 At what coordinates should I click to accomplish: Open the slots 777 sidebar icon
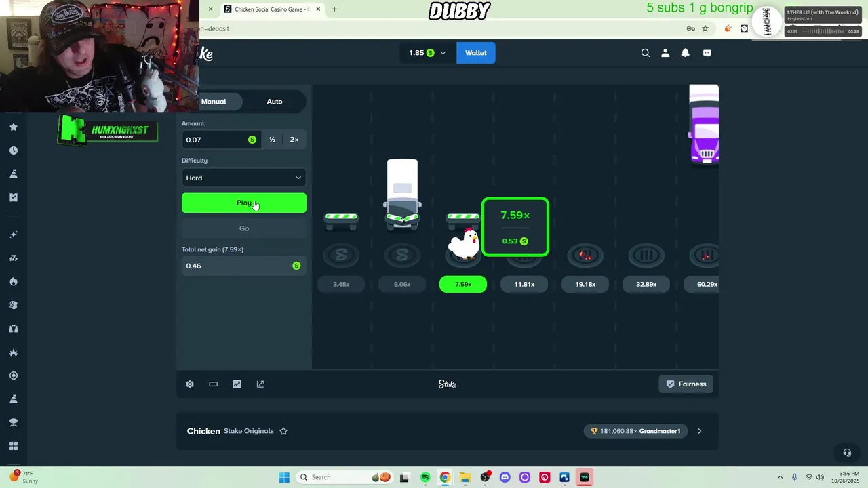pyautogui.click(x=13, y=258)
